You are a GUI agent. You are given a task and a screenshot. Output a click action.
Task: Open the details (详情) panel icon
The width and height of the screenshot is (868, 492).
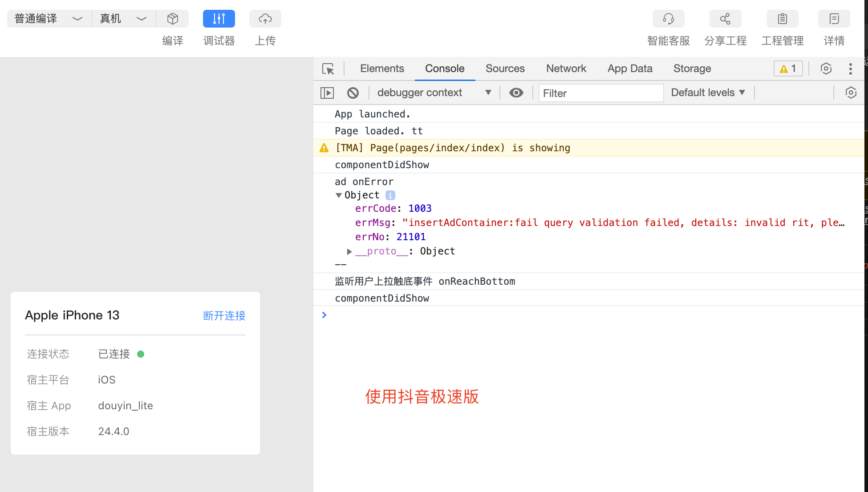834,19
